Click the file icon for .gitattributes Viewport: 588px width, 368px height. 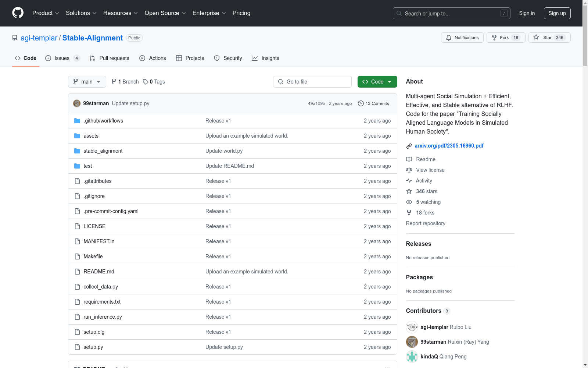(77, 181)
